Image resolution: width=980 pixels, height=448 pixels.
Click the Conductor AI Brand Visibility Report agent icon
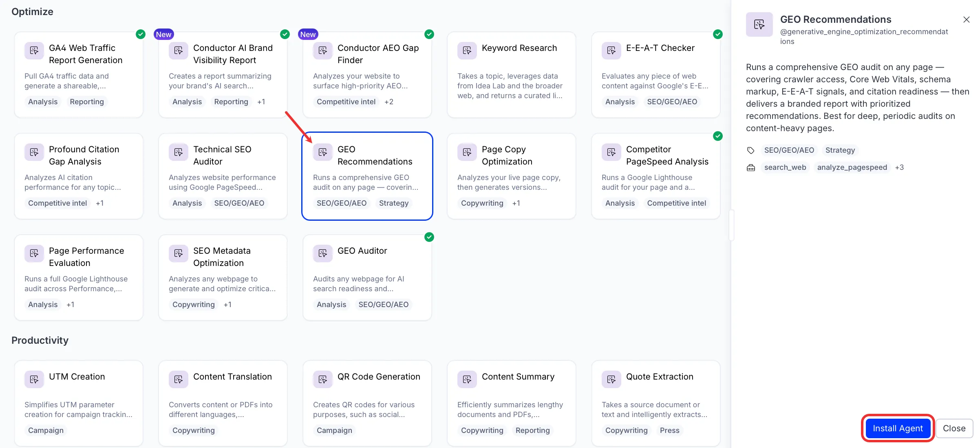(x=179, y=51)
